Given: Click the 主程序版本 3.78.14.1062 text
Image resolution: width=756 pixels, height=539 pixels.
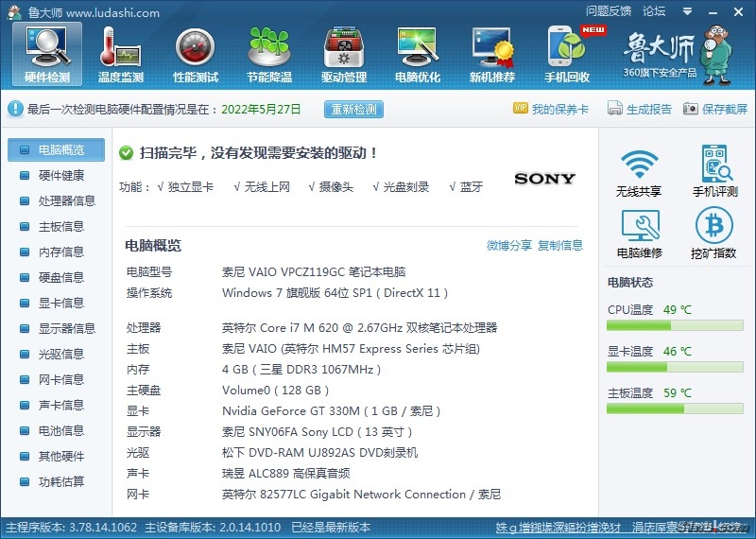Looking at the screenshot, I should point(72,528).
